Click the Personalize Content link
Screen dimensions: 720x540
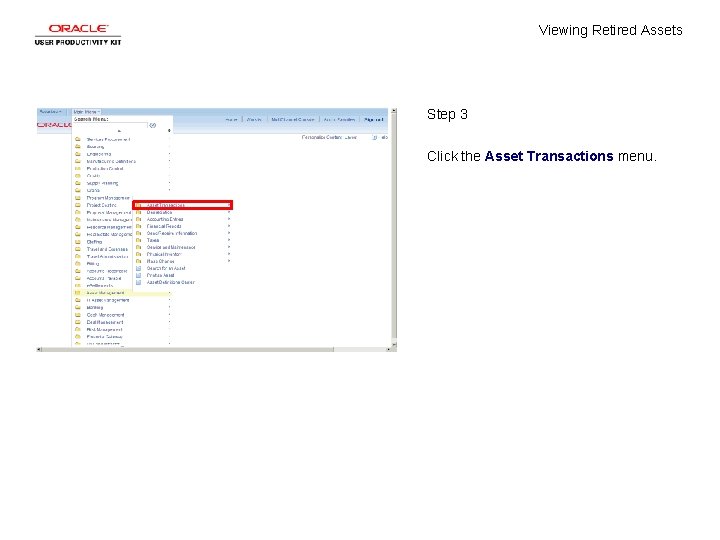point(321,137)
